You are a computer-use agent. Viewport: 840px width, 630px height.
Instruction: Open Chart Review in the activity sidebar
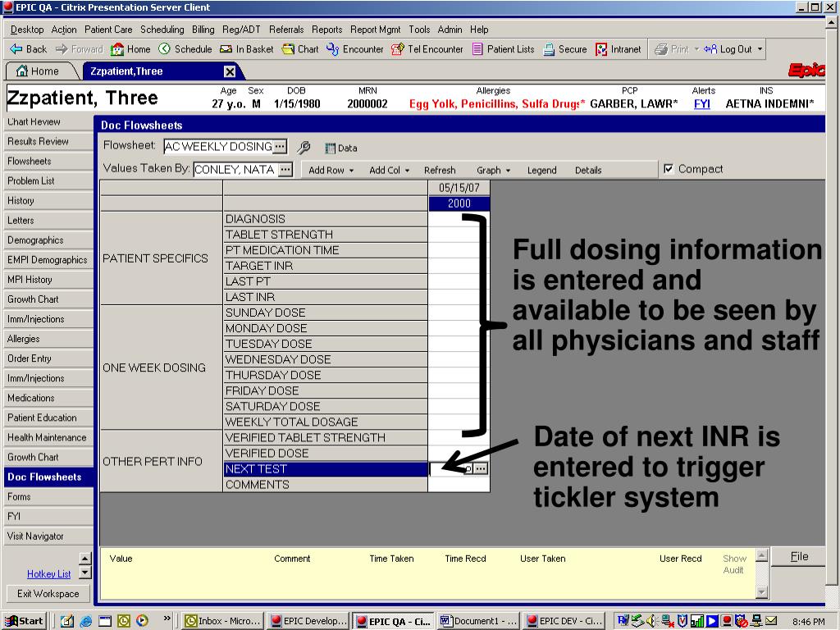pos(48,121)
